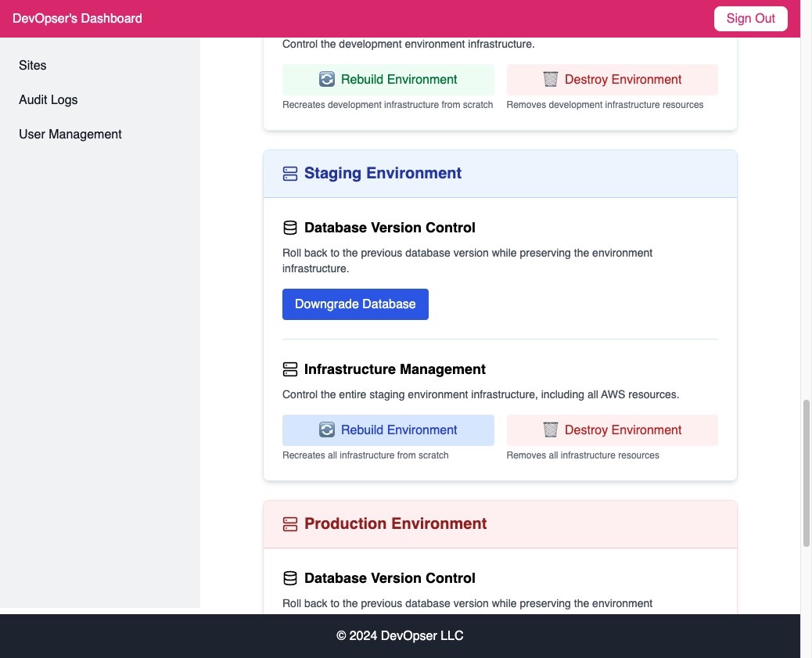This screenshot has width=812, height=658.
Task: Click the Production Environment server icon
Action: 290,524
